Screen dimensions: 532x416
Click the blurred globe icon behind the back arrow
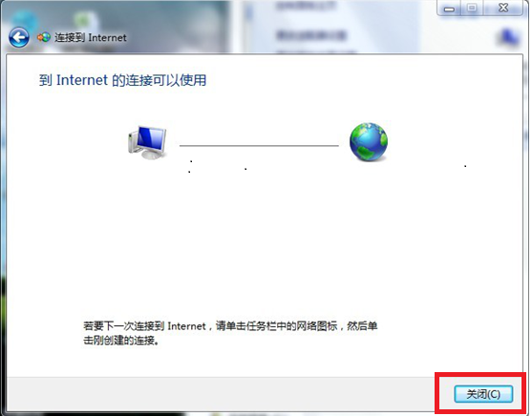coord(25,20)
